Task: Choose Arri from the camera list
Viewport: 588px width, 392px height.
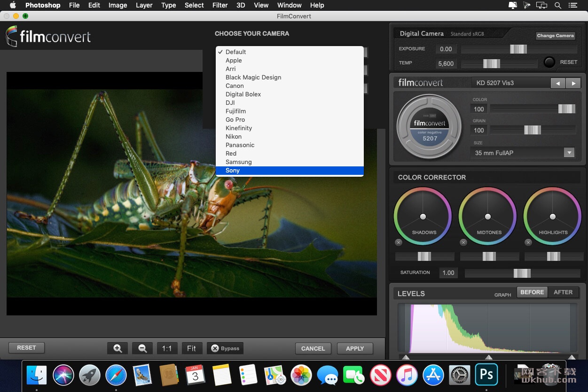Action: (290, 69)
